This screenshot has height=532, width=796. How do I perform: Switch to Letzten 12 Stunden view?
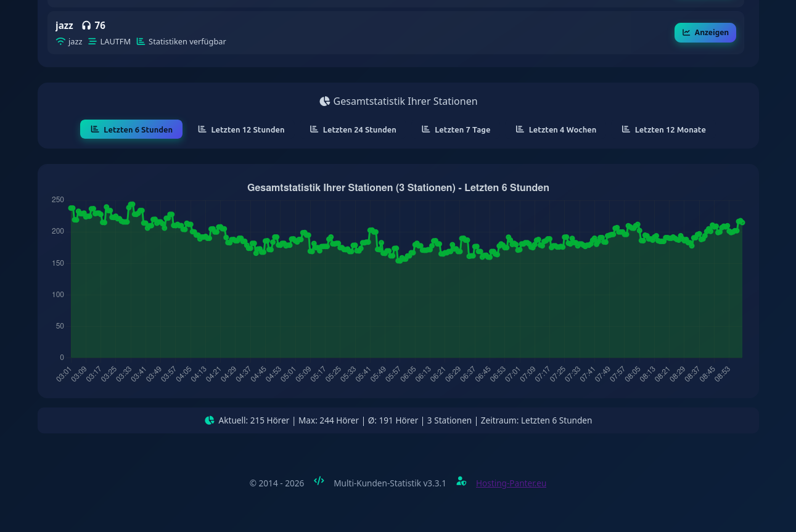tap(241, 129)
